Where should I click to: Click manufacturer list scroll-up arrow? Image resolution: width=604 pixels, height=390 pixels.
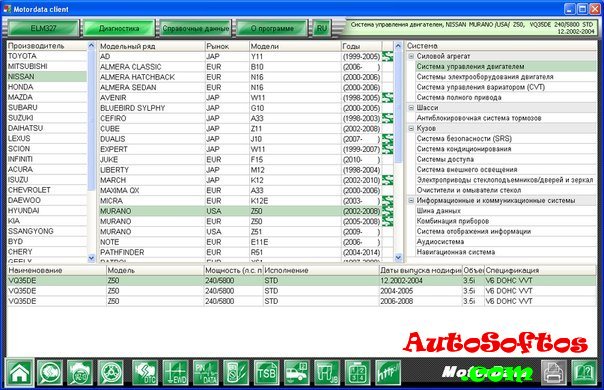[x=91, y=45]
